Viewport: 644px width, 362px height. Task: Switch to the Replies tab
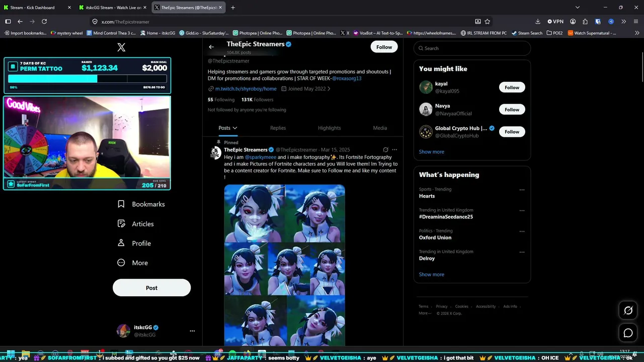coord(278,128)
